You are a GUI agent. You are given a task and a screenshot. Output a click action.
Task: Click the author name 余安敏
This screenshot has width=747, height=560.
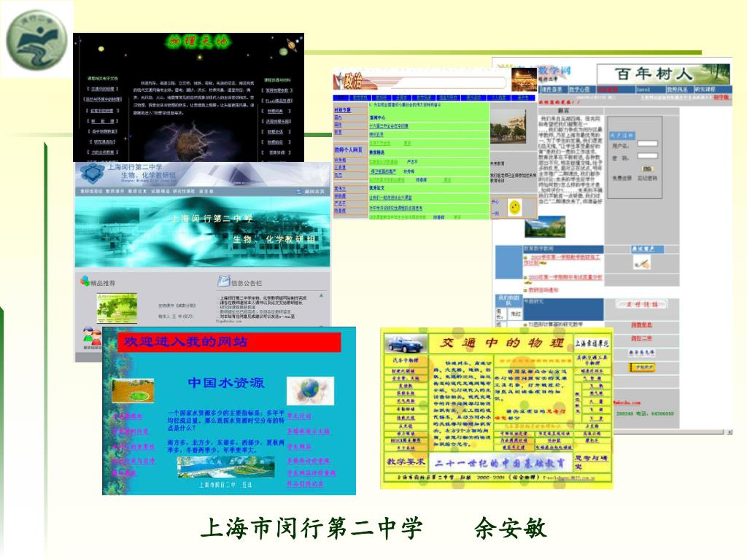pyautogui.click(x=510, y=528)
